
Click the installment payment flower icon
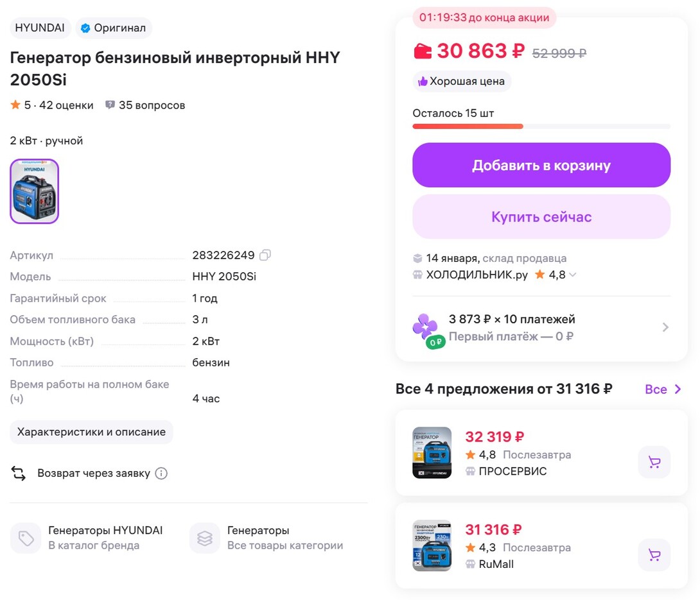click(x=426, y=327)
